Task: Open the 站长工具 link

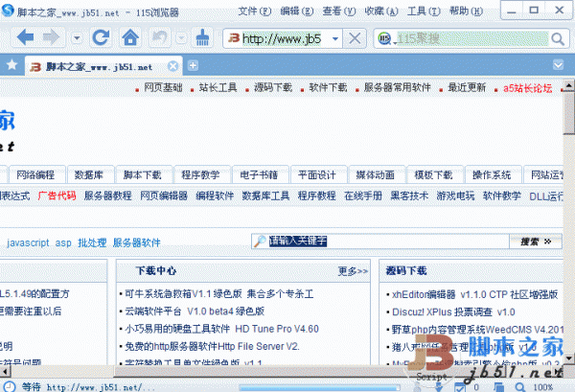Action: [218, 87]
